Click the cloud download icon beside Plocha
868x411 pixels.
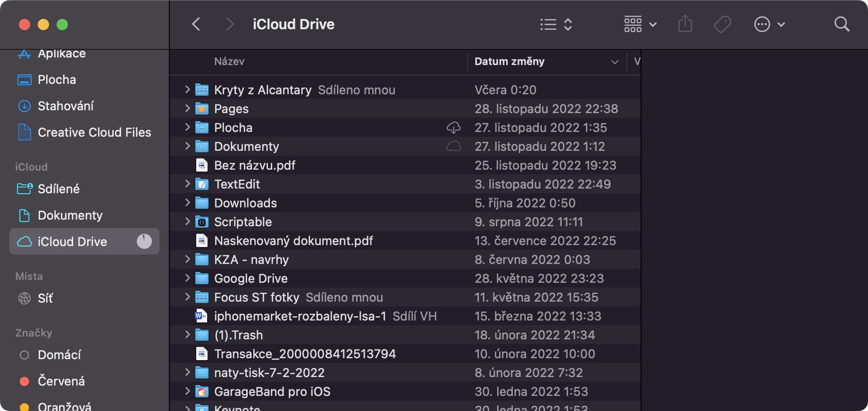pos(453,127)
